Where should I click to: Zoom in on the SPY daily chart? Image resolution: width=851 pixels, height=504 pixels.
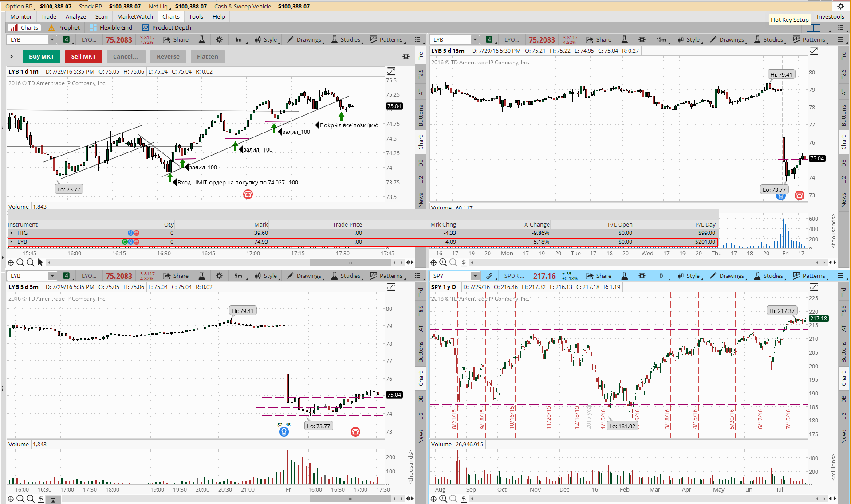(443, 499)
